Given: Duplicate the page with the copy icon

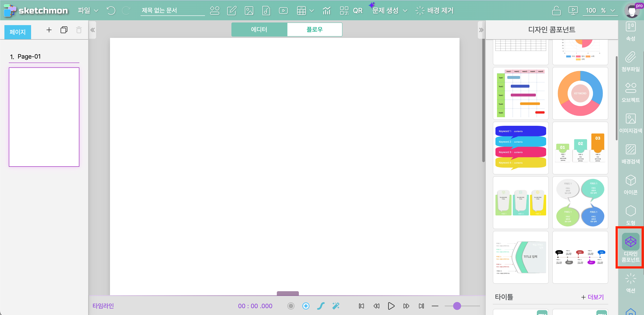Looking at the screenshot, I should tap(64, 30).
